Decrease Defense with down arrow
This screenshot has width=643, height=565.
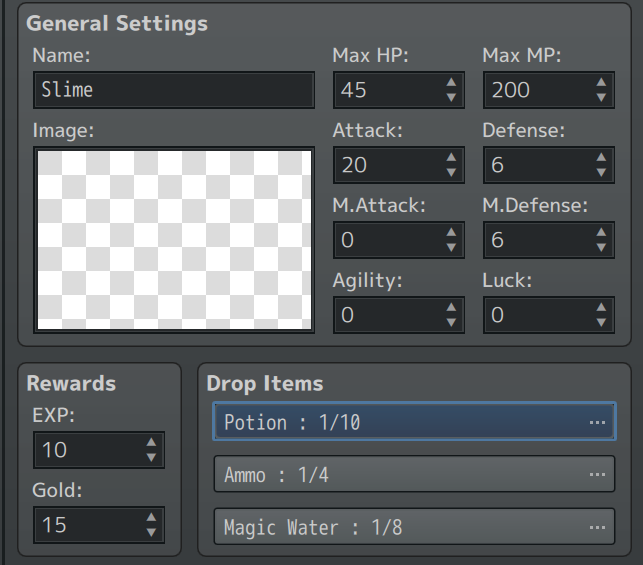pyautogui.click(x=602, y=173)
